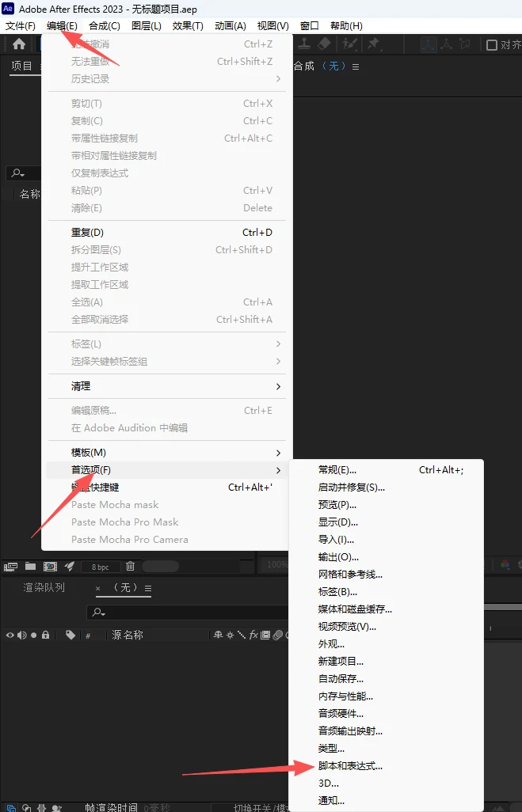The height and width of the screenshot is (812, 522).
Task: Click the collapse transformations sun icon
Action: click(x=231, y=635)
